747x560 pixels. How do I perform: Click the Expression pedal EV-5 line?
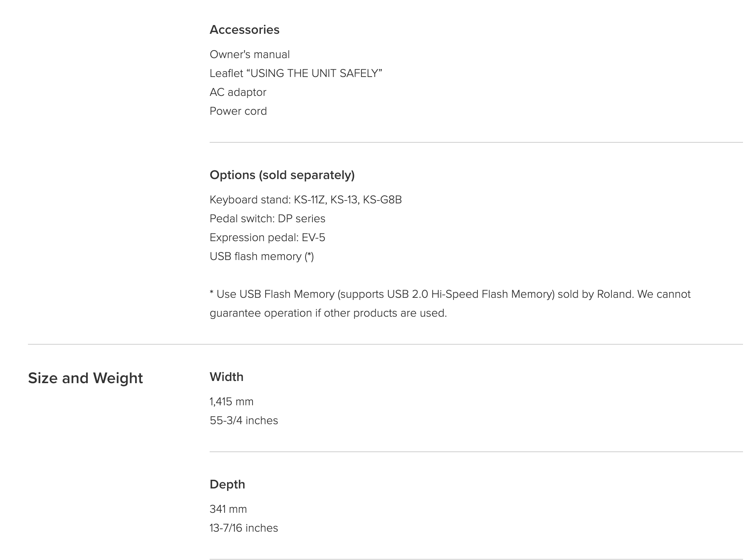click(x=267, y=238)
